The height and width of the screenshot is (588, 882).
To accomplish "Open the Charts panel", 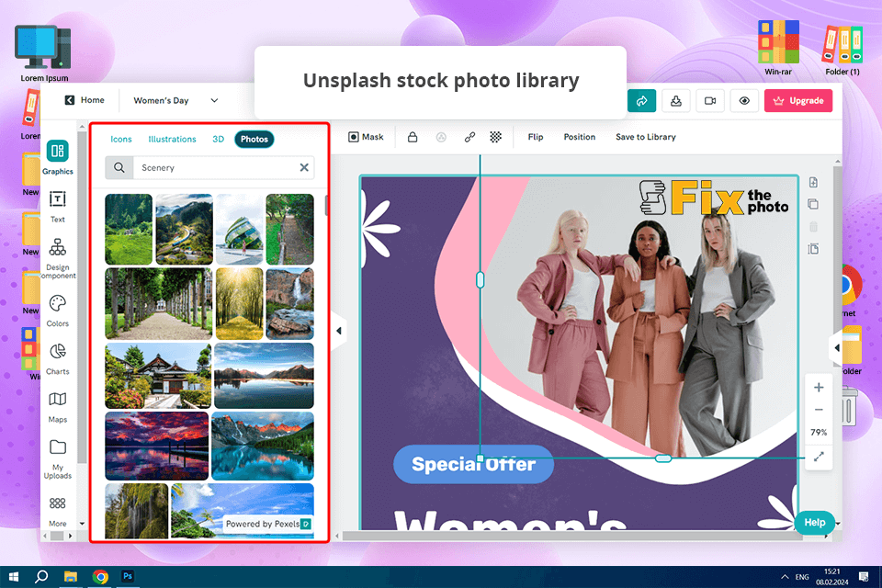I will (57, 359).
